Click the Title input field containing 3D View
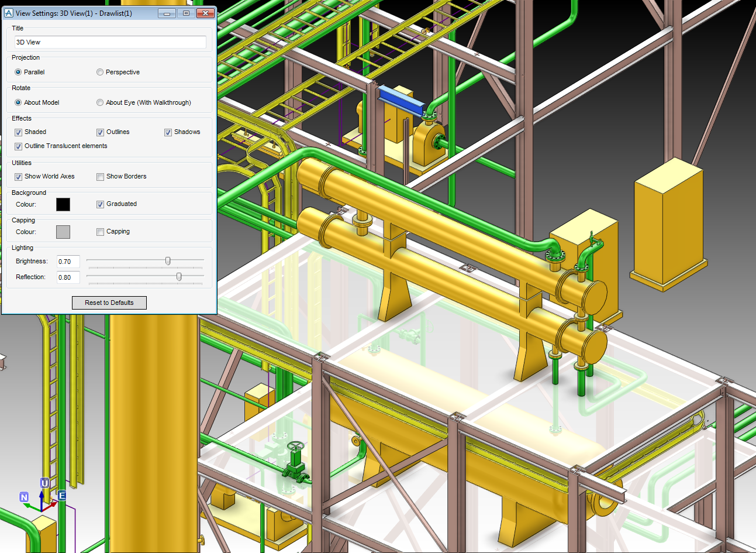The image size is (756, 553). [x=111, y=42]
